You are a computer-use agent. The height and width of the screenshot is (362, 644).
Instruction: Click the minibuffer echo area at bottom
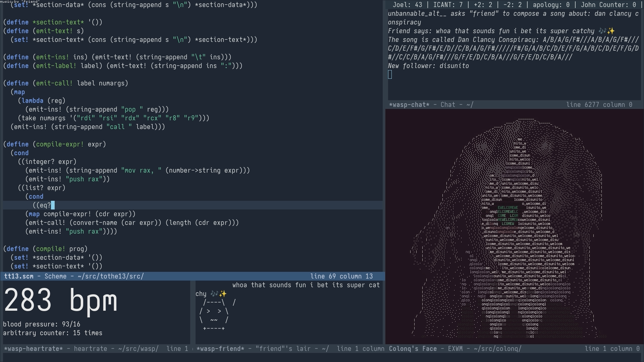322,357
